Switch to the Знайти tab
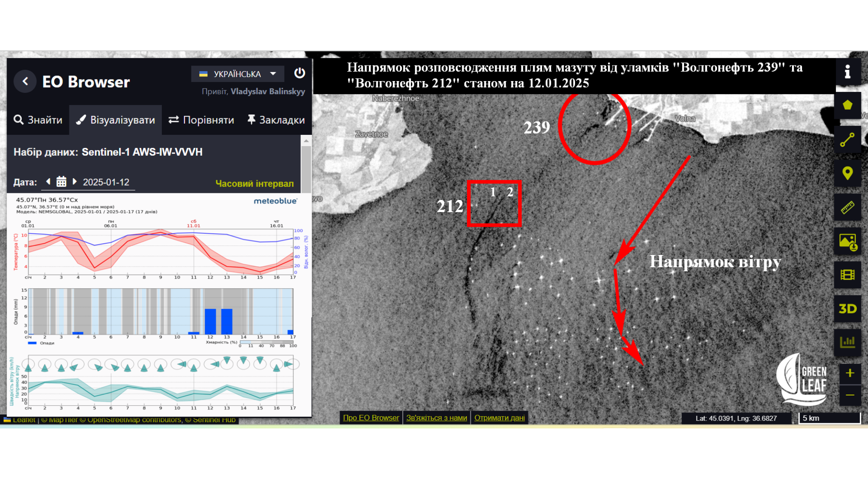This screenshot has width=868, height=477. pyautogui.click(x=38, y=120)
